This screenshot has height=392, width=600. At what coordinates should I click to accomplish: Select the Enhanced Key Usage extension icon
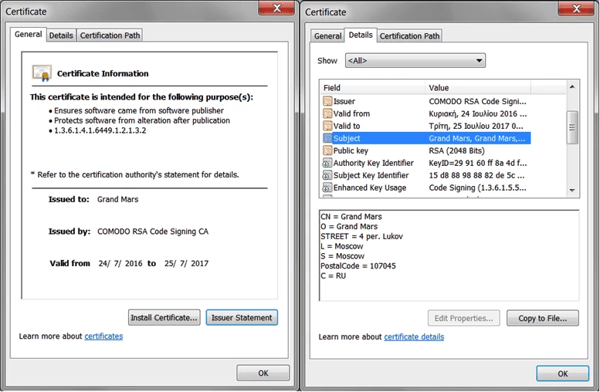point(327,188)
